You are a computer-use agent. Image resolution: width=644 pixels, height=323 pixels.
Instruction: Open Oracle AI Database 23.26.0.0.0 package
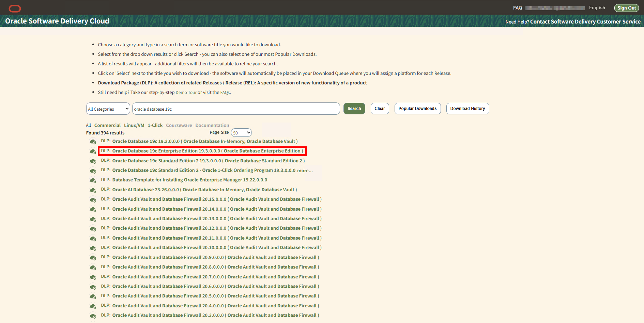(x=204, y=190)
